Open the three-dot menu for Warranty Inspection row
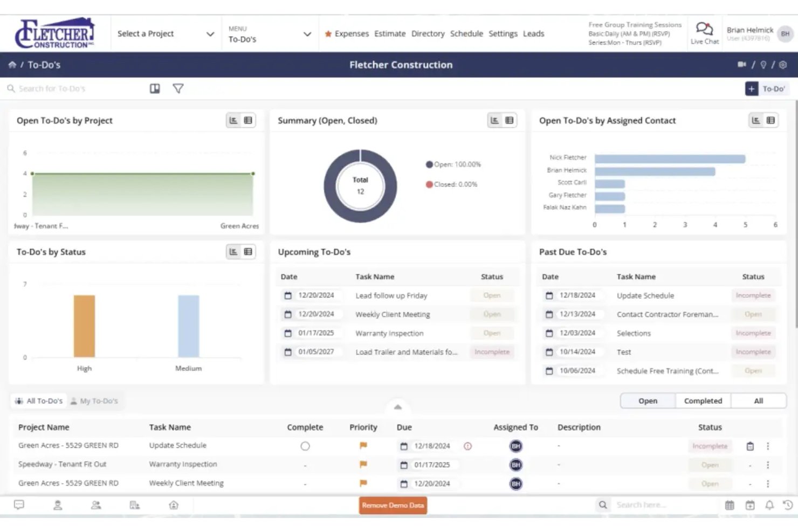The height and width of the screenshot is (532, 798). [768, 465]
